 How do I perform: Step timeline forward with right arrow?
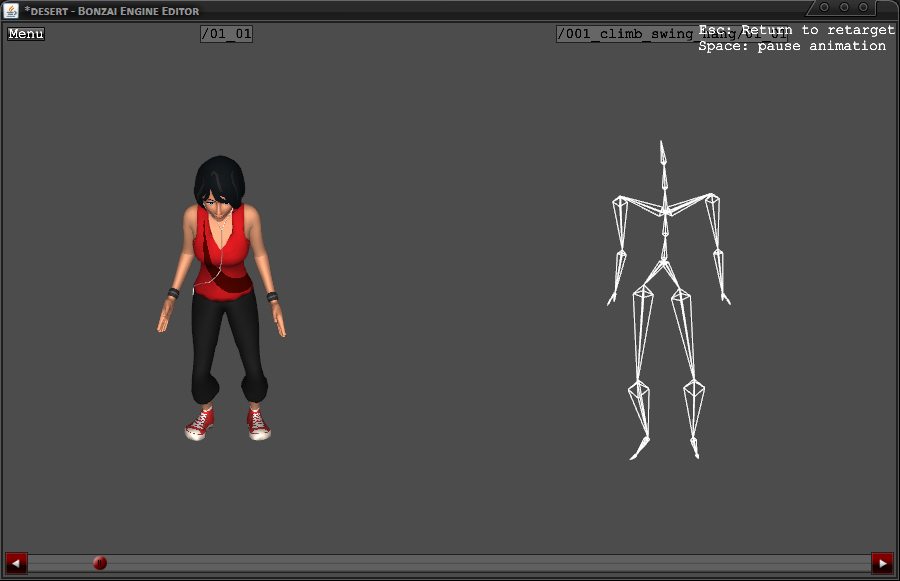[x=882, y=563]
